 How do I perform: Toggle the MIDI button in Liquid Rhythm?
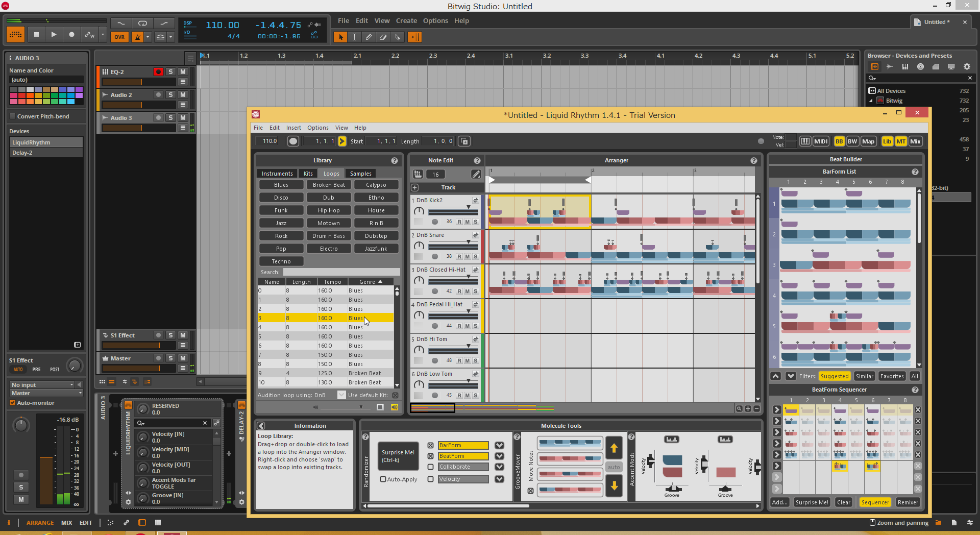821,141
